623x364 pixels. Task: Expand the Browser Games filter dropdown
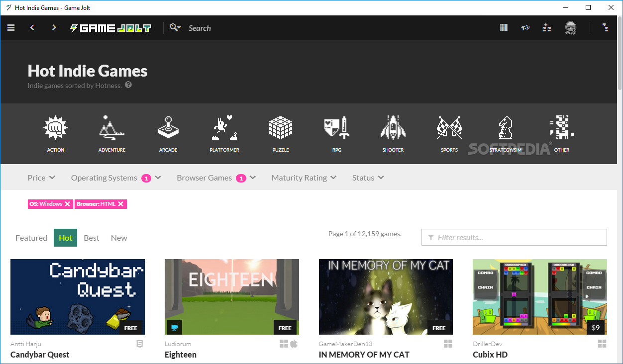click(216, 178)
